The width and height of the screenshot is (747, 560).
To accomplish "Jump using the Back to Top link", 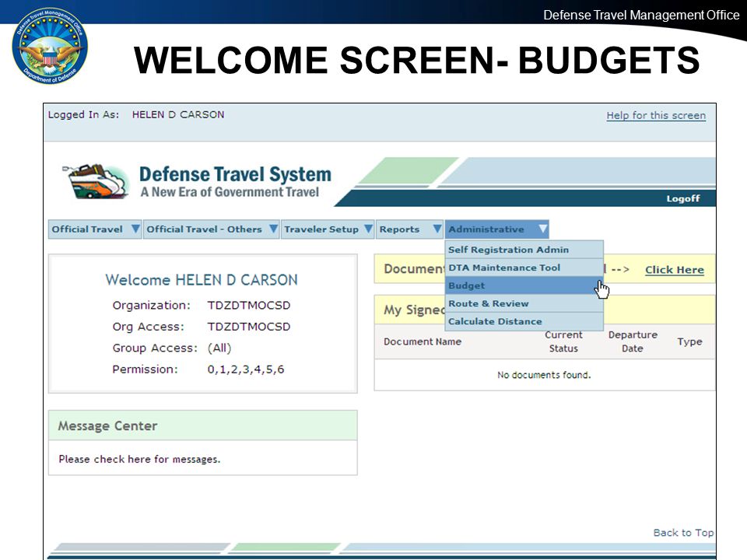I will (684, 532).
